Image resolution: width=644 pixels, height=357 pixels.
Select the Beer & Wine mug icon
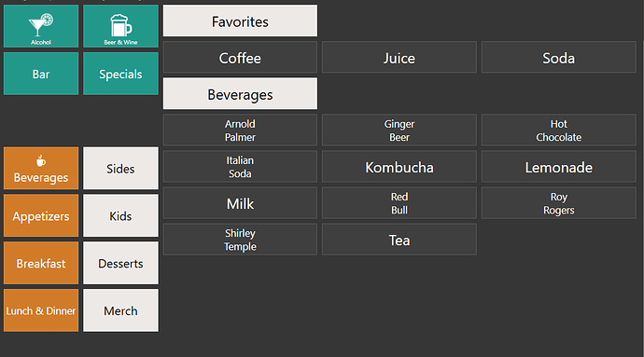pyautogui.click(x=120, y=26)
